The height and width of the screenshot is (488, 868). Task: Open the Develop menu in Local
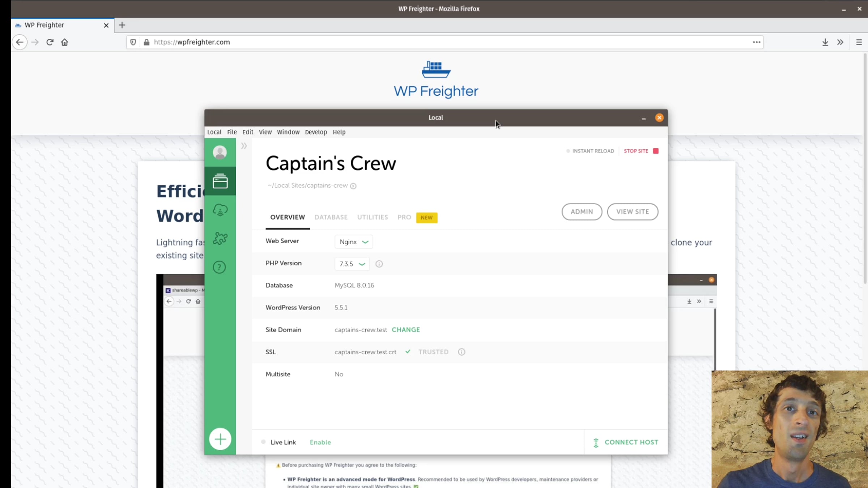pos(316,132)
